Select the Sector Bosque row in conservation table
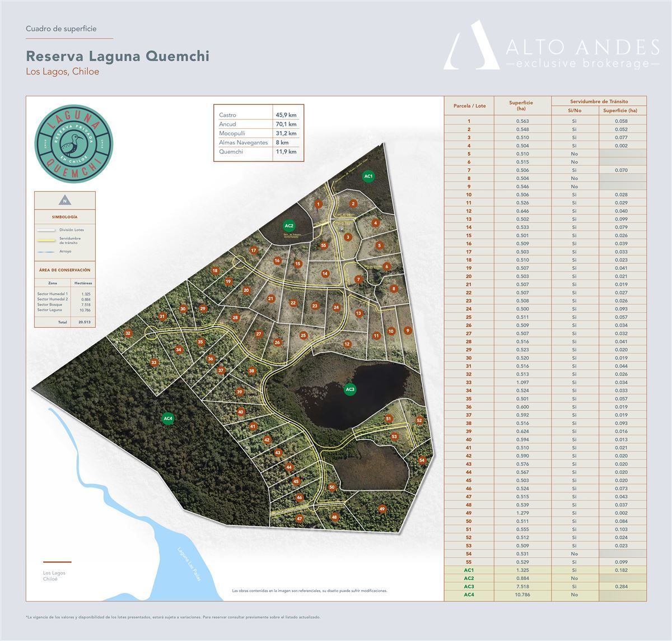 point(65,305)
